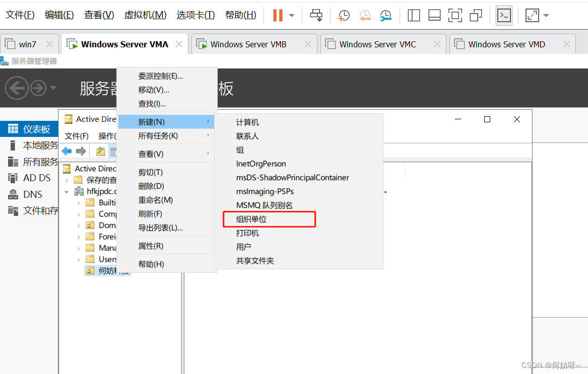
Task: Select 用户 in the New submenu
Action: [243, 247]
